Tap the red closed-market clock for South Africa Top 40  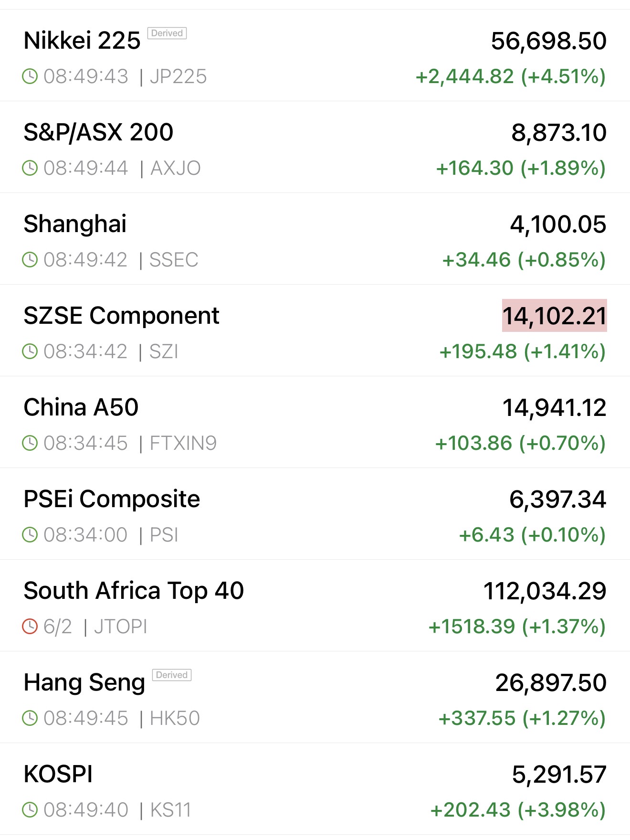click(x=30, y=627)
